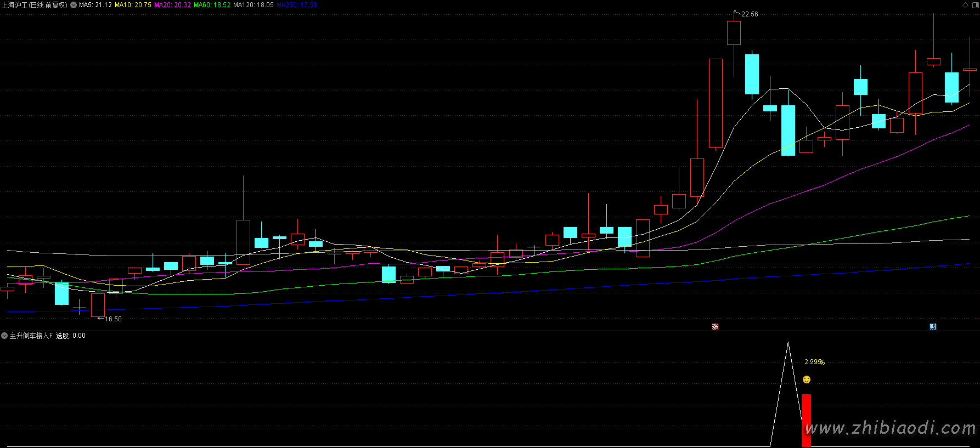Click the 选股: 0.00 indicator value
980x448 pixels.
point(71,336)
